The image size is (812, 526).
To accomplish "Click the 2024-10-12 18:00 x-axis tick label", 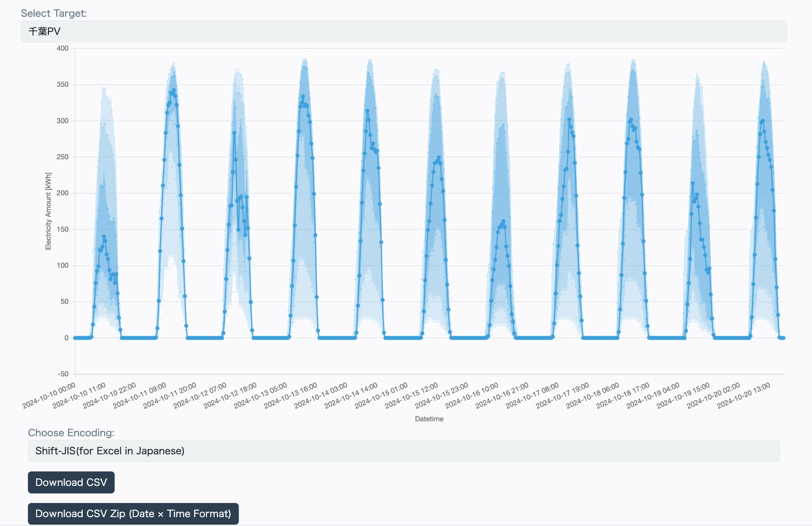I will pos(230,396).
